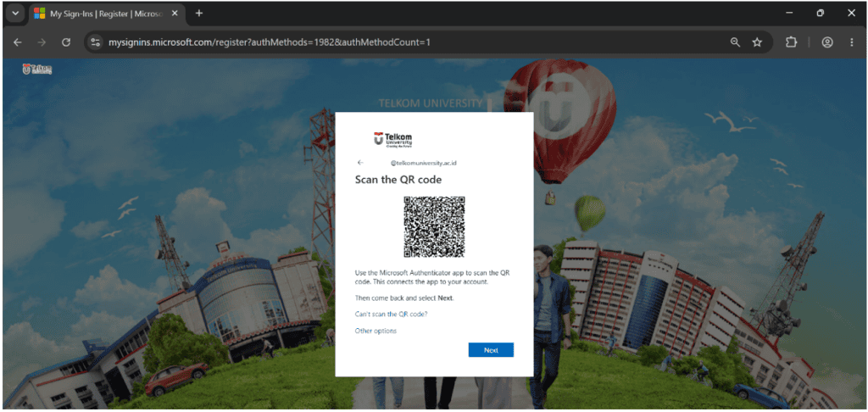The width and height of the screenshot is (868, 412).
Task: Click the Telkom University logo in dialog
Action: point(393,140)
